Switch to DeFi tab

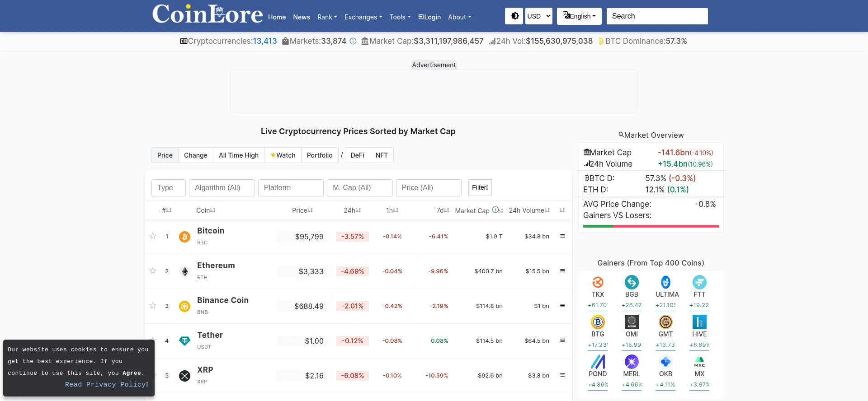point(358,155)
